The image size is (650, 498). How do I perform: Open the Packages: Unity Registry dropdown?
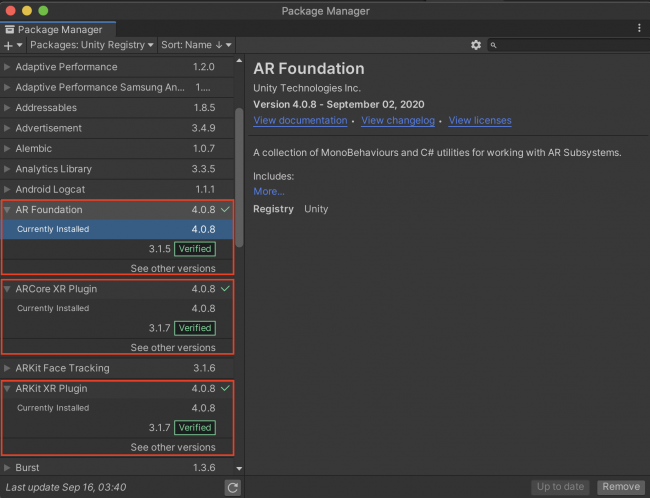(x=92, y=45)
